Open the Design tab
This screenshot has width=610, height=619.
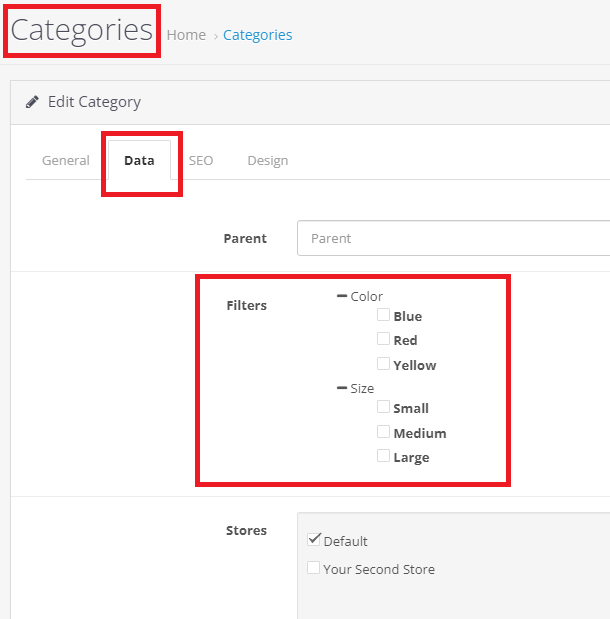[267, 160]
